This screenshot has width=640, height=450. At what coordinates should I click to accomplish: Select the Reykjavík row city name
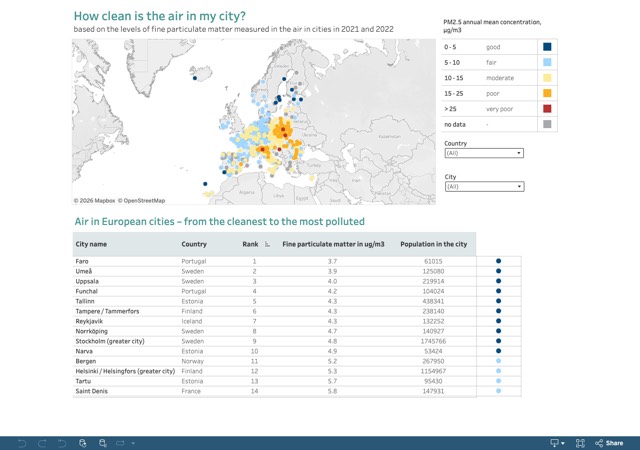tap(89, 321)
